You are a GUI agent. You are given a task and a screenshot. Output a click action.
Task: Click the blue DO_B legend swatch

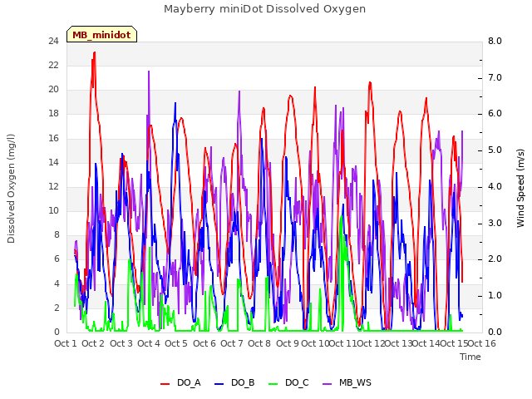219,384
